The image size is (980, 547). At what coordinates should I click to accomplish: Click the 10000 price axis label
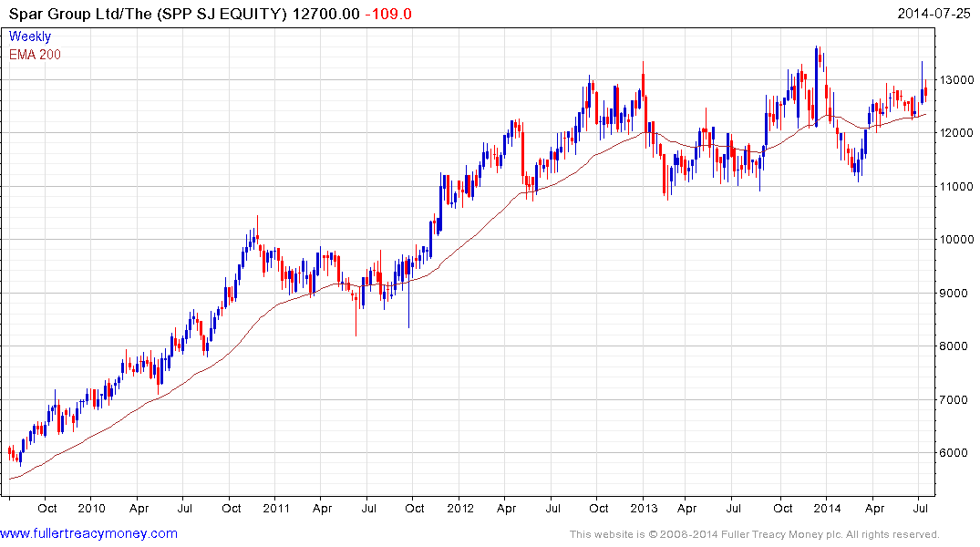[956, 240]
